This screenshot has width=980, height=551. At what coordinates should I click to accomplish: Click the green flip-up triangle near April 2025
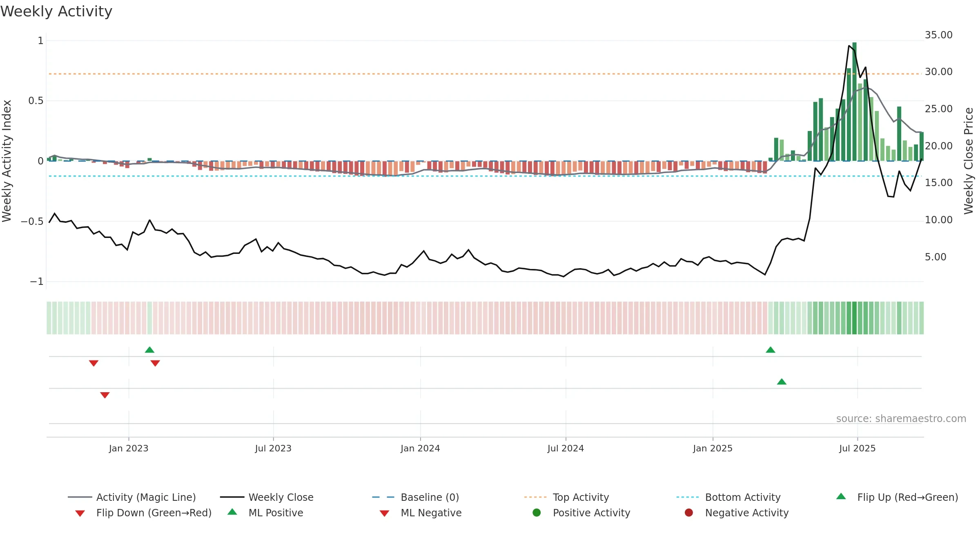pyautogui.click(x=771, y=350)
